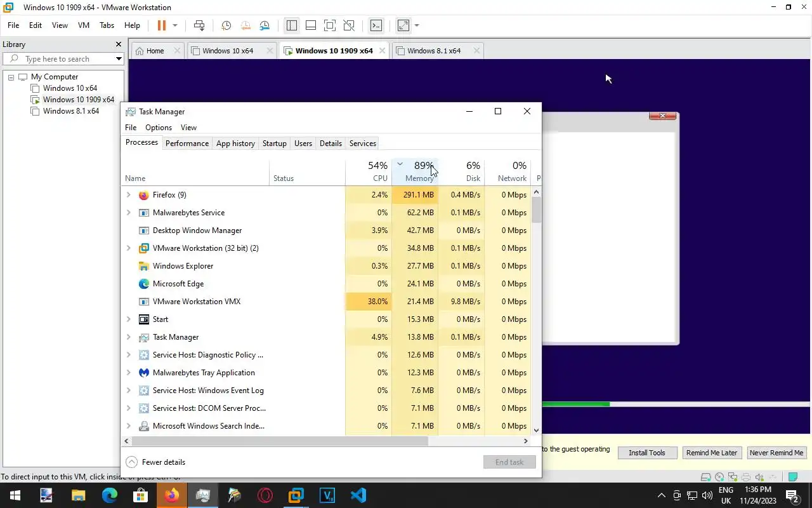Open the power options dropdown arrow
The width and height of the screenshot is (812, 508).
pos(175,25)
